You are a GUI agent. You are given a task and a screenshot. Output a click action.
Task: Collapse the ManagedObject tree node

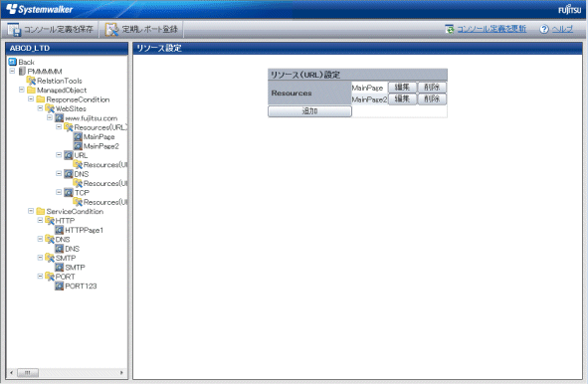[22, 90]
